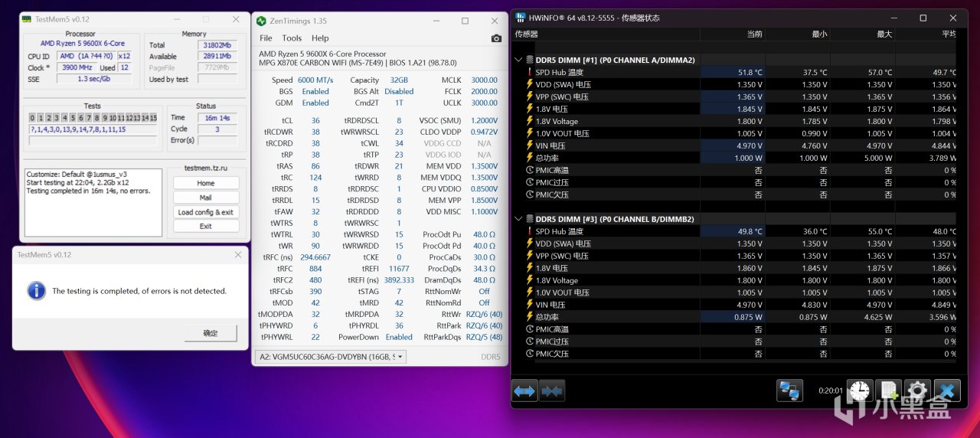
Task: Click the ZenTimings camera screenshot icon
Action: point(496,38)
